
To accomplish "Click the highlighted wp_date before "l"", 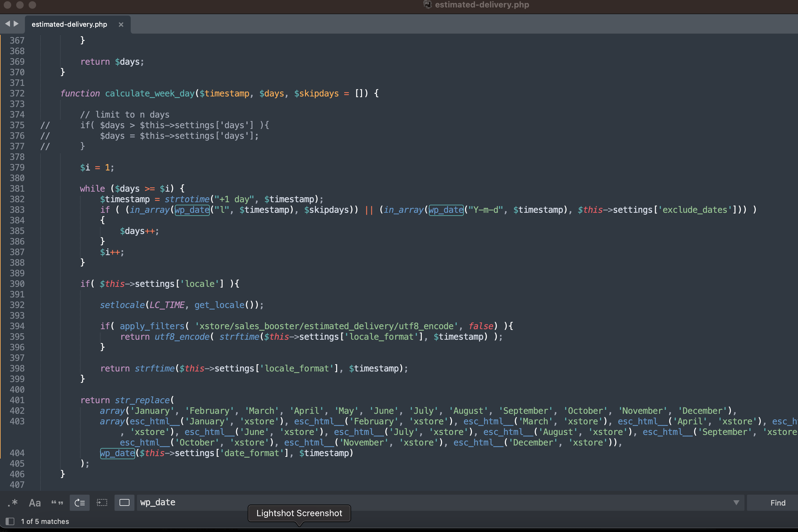I will tap(192, 210).
